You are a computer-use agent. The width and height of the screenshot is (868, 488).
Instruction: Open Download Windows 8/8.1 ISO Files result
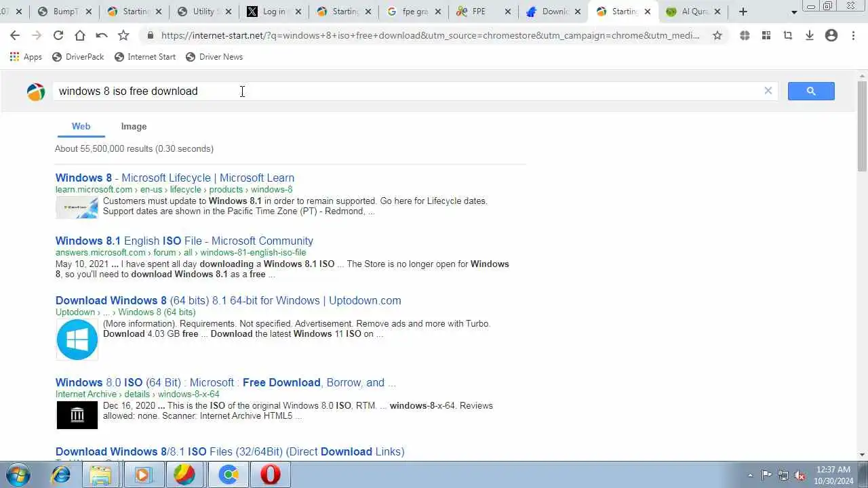pyautogui.click(x=230, y=451)
